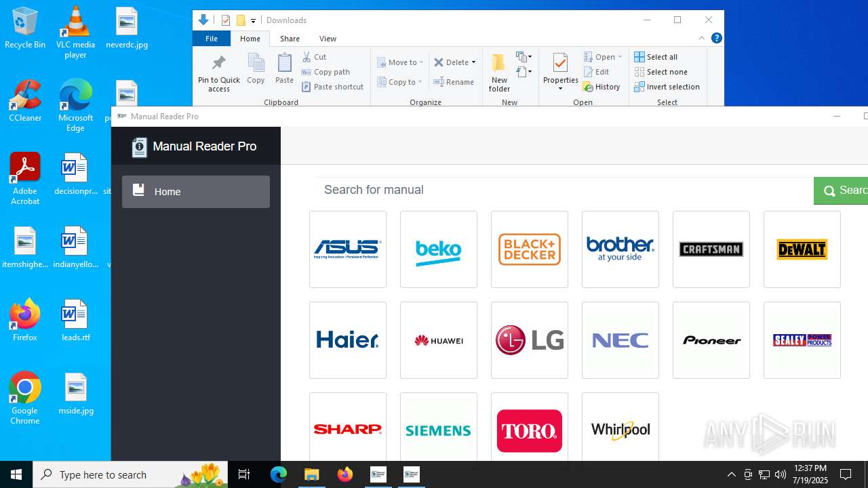
Task: Choose the Whirlpool brand logo
Action: coord(620,427)
